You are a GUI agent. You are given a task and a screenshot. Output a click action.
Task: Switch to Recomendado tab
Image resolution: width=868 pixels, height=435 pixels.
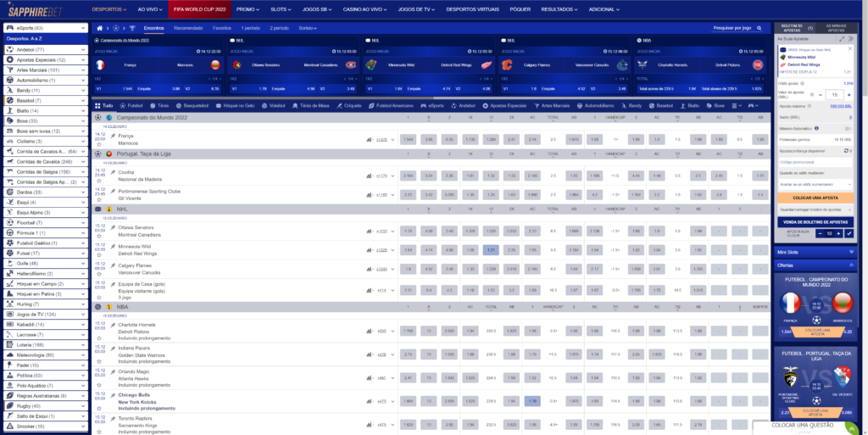click(188, 28)
